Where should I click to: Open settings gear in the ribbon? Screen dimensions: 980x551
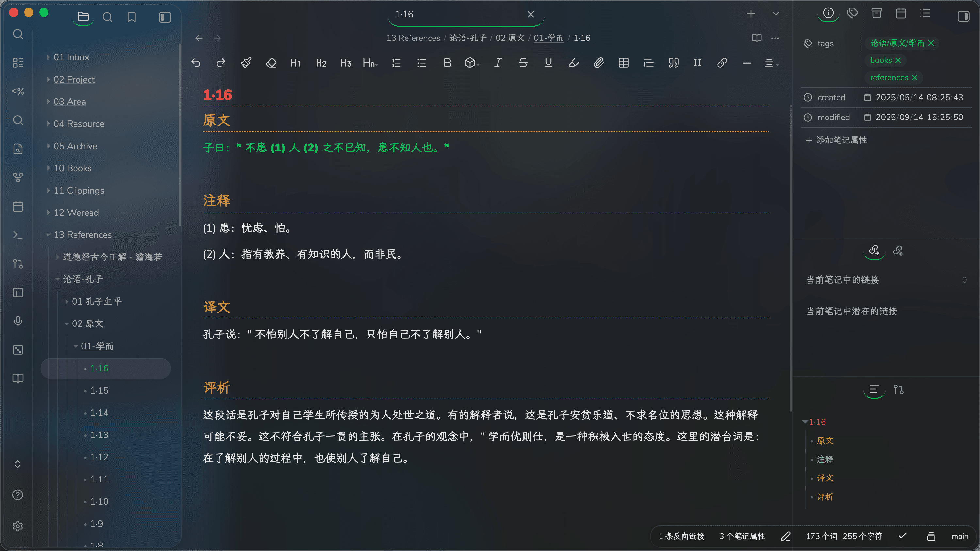(18, 526)
